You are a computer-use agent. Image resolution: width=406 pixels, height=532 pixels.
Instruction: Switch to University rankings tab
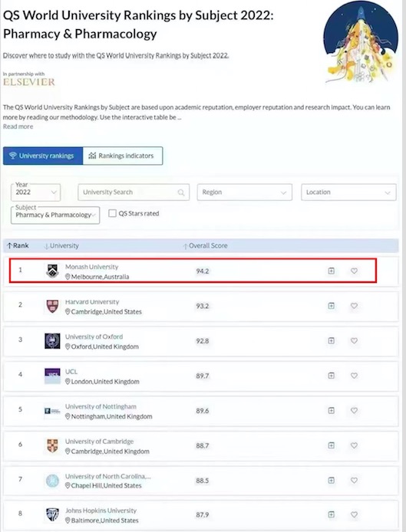pyautogui.click(x=43, y=156)
